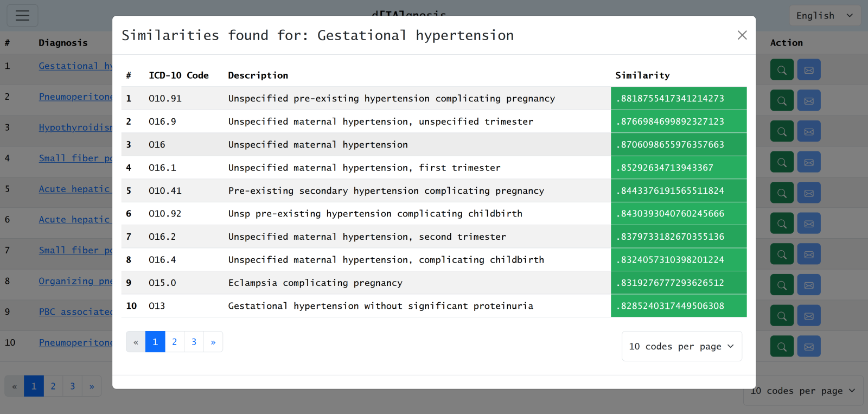Select the O10.91 similarity score cell
Screen dimensions: 868x414
pyautogui.click(x=678, y=98)
